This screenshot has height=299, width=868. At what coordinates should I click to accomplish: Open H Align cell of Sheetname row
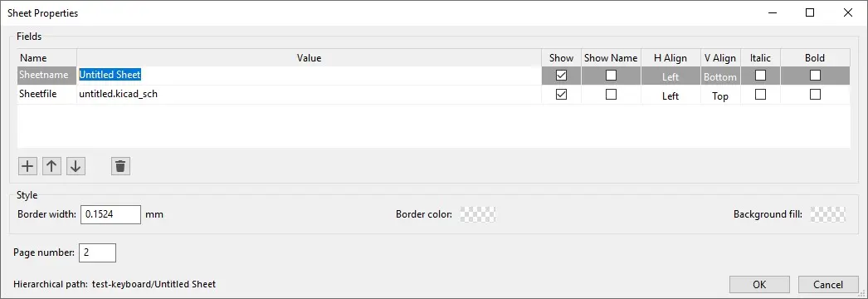coord(671,76)
